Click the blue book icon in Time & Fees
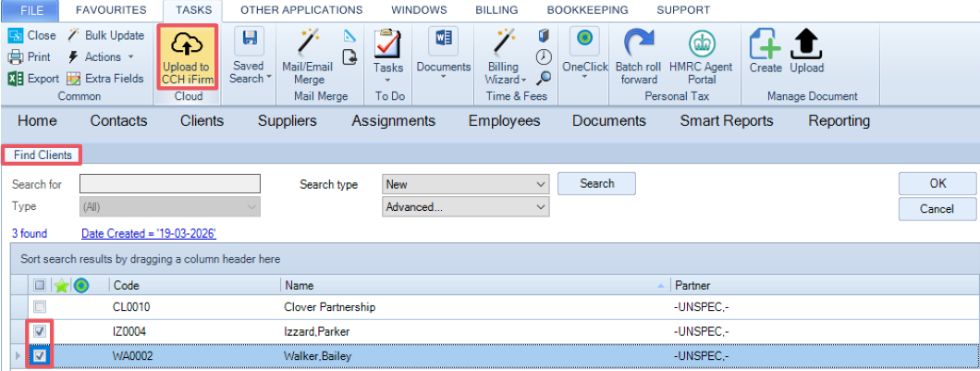The width and height of the screenshot is (980, 371). (544, 36)
